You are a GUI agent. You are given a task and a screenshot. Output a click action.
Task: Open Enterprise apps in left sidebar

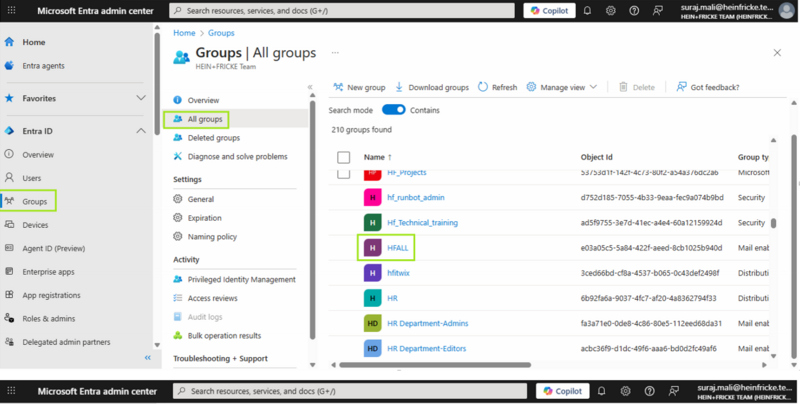(50, 271)
